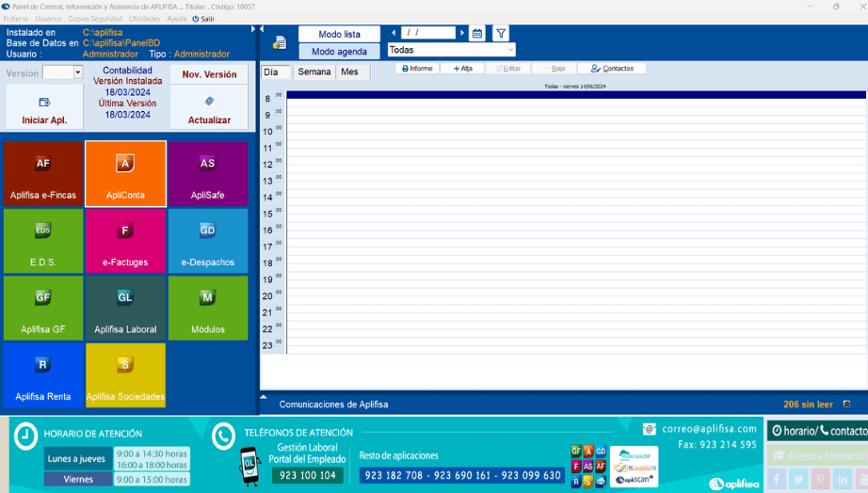Screen dimensions: 868x493
Task: Click the Editar button
Action: tap(508, 69)
